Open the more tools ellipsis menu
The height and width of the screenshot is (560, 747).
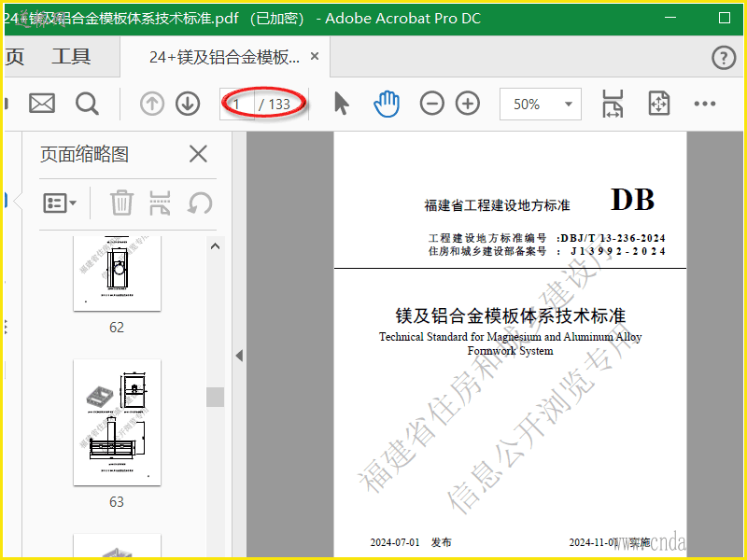[x=705, y=104]
